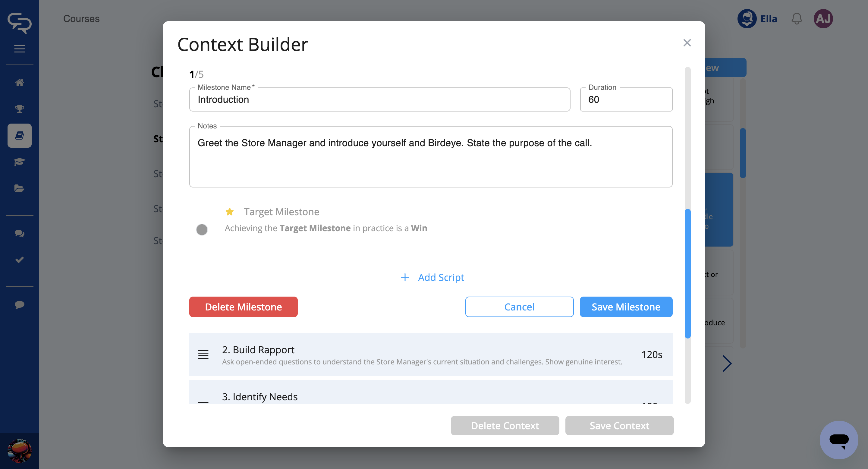Click into the Duration input field
Viewport: 868px width, 469px height.
click(x=626, y=100)
